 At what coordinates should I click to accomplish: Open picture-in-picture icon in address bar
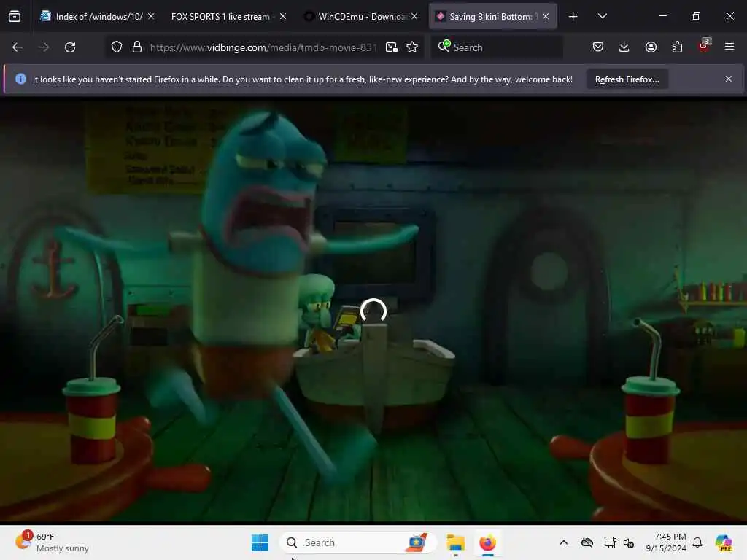(392, 47)
